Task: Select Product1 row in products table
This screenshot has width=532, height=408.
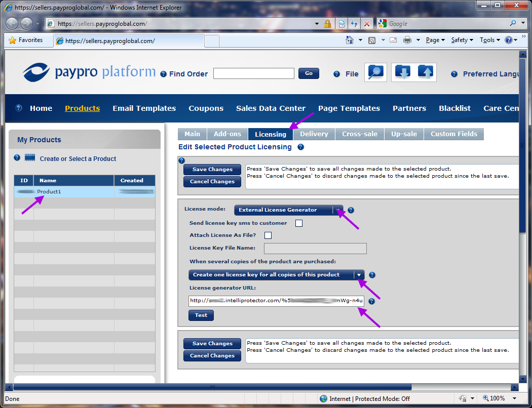Action: (85, 192)
